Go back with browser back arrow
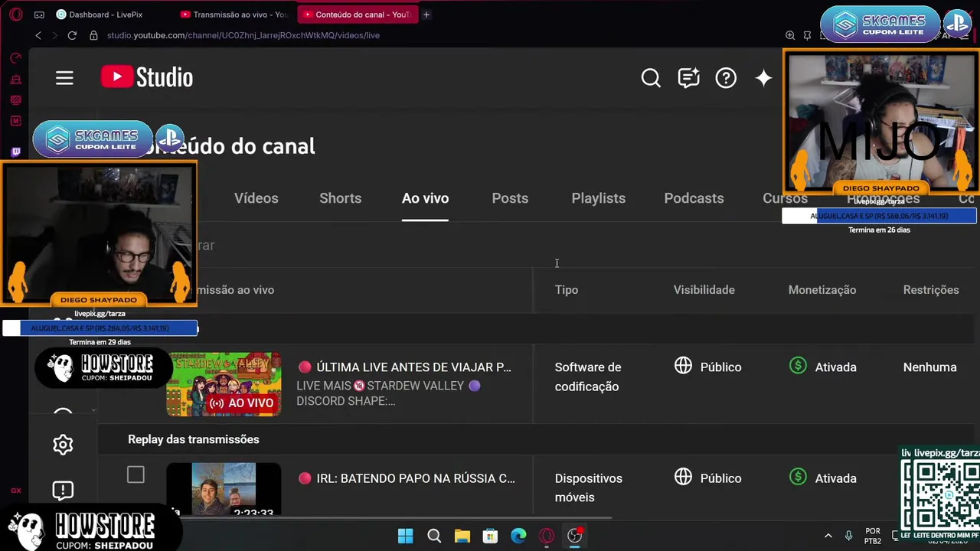 point(38,35)
